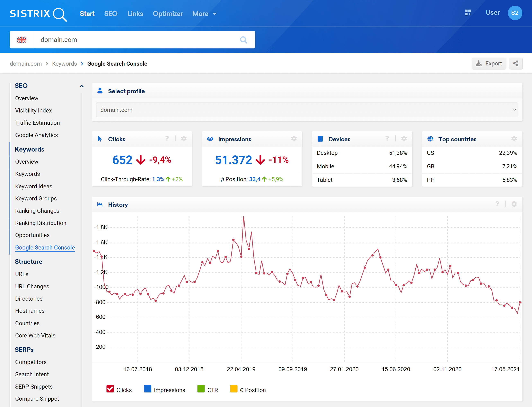Open Devices box settings gear
532x407 pixels.
pos(404,139)
